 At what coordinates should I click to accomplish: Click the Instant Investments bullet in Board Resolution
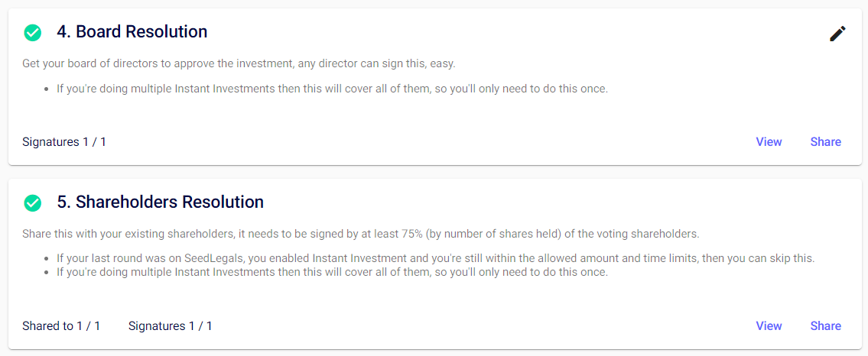(x=332, y=89)
